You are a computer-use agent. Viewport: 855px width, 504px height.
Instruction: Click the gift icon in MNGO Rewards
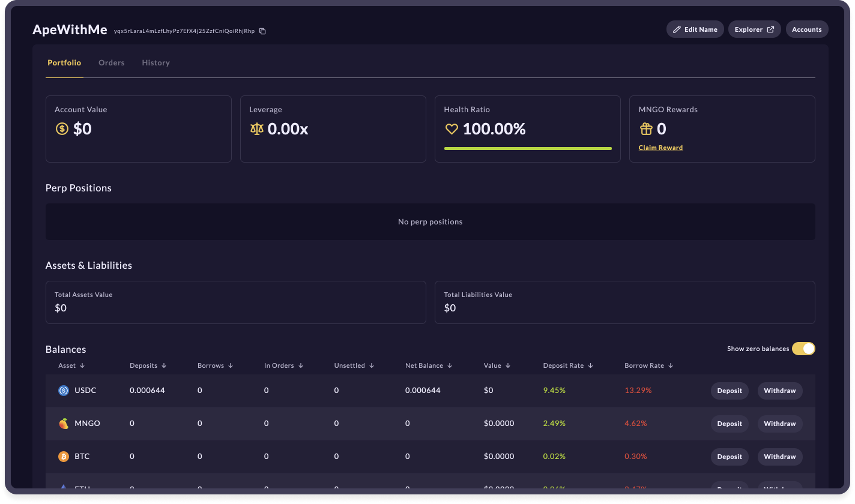point(646,128)
